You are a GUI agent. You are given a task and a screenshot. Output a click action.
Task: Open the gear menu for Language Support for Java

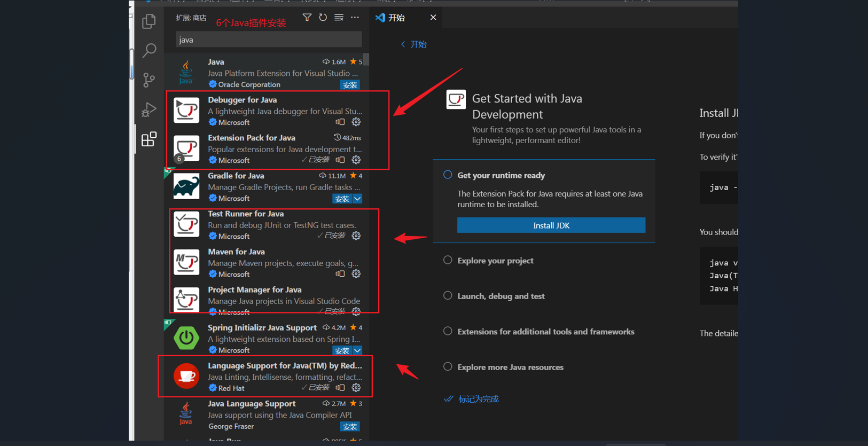(356, 388)
